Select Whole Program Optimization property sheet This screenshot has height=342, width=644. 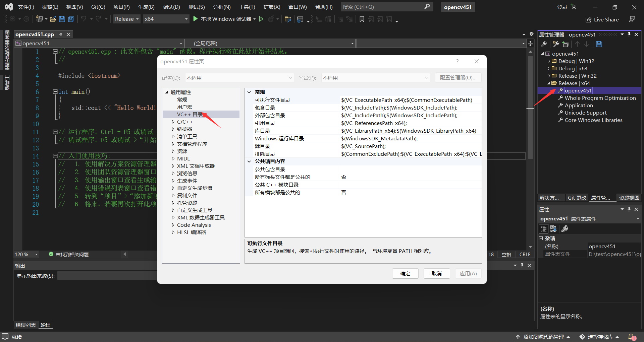pos(600,98)
